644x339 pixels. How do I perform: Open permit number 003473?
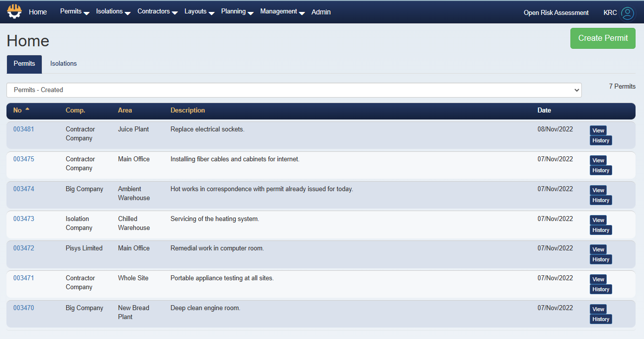click(x=23, y=219)
